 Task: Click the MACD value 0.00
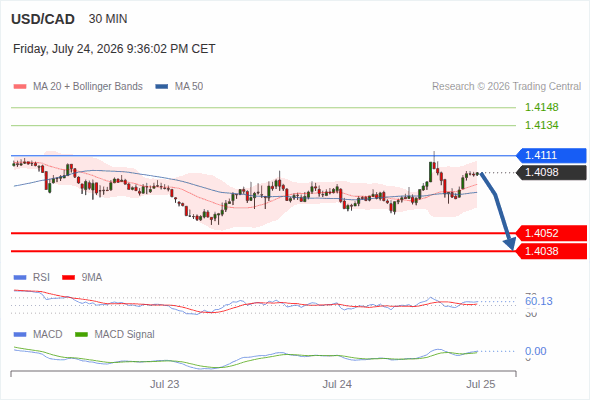click(x=535, y=351)
